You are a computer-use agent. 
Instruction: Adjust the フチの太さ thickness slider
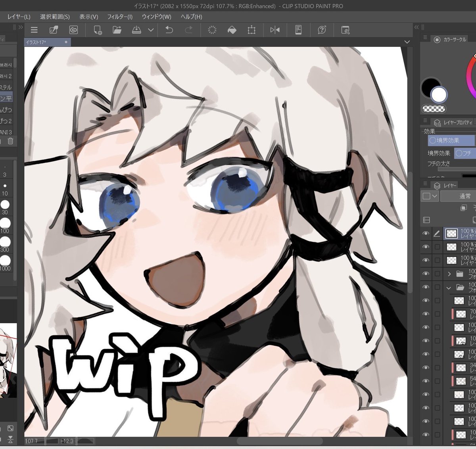click(x=456, y=169)
